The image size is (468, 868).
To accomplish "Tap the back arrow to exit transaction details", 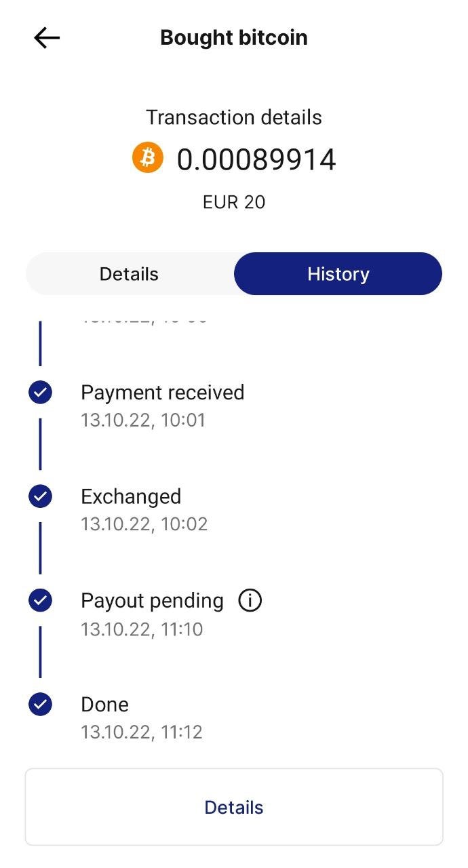I will pyautogui.click(x=46, y=37).
